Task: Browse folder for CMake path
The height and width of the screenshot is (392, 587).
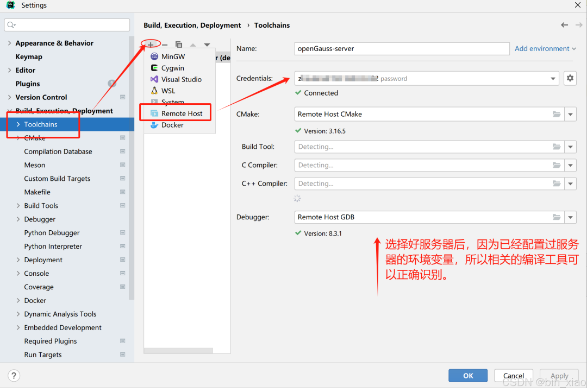Action: click(x=557, y=114)
